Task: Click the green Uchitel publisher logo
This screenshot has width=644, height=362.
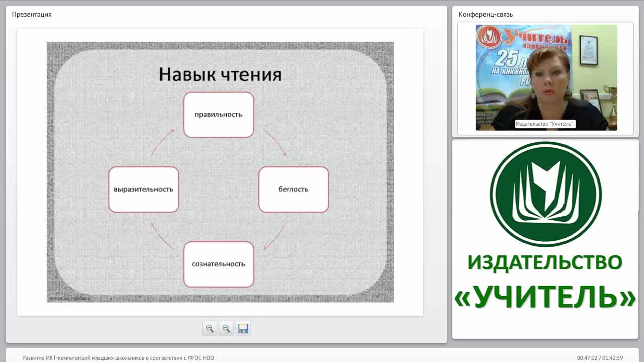Action: pos(546,194)
